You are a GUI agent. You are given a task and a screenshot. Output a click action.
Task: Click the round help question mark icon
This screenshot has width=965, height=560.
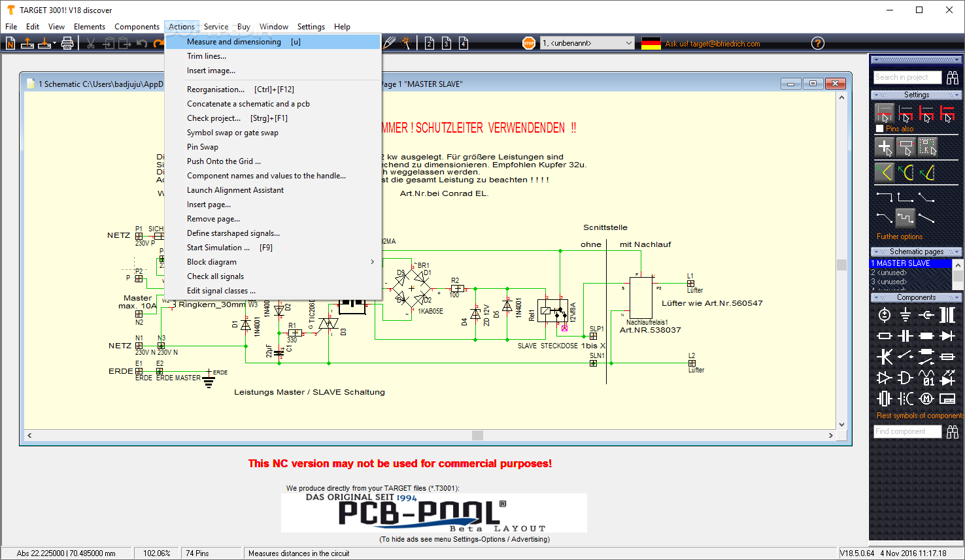pos(818,43)
